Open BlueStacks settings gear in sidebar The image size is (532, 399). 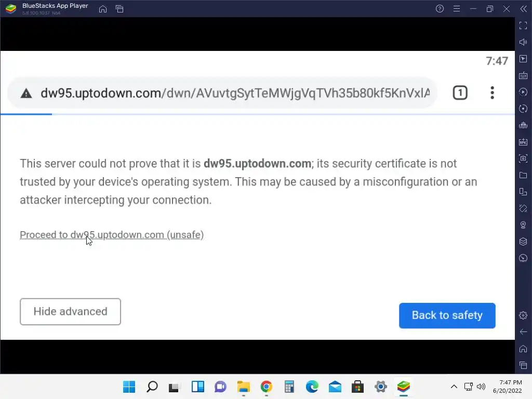[x=523, y=315]
